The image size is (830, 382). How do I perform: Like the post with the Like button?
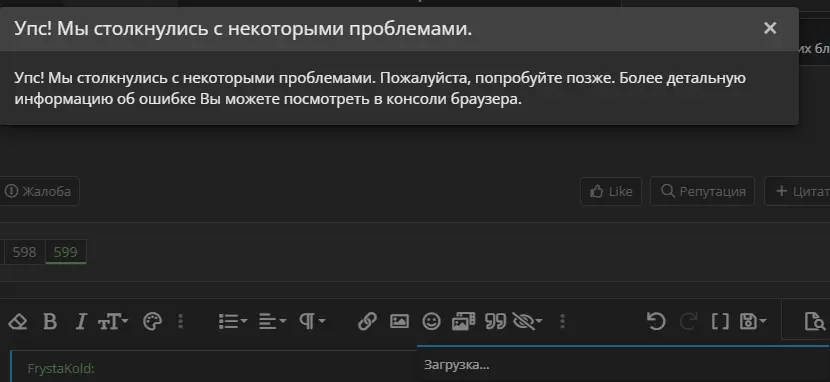611,191
